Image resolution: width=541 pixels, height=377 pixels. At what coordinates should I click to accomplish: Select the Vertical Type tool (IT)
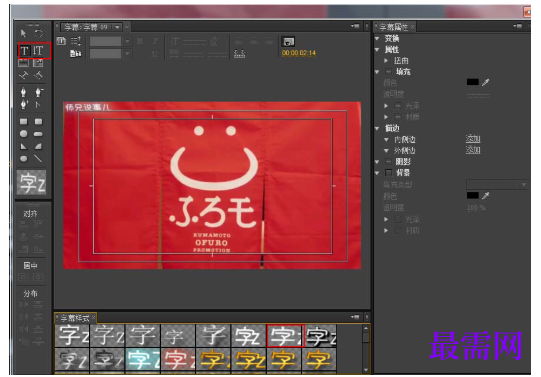(x=38, y=51)
